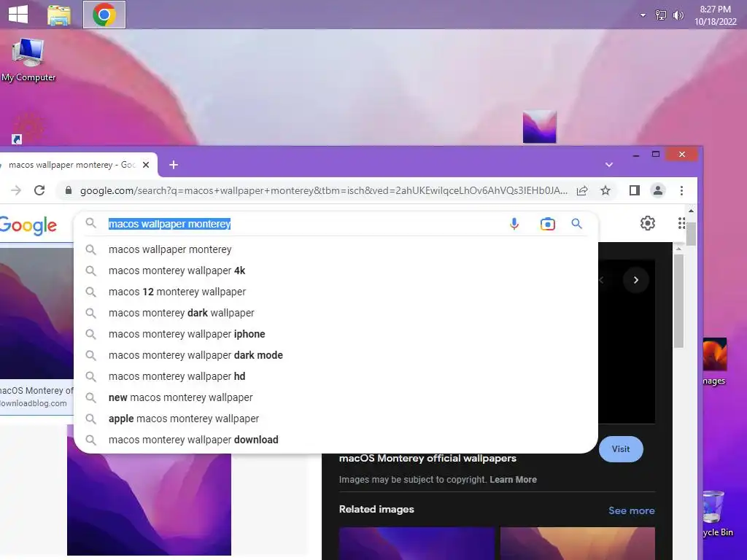Open Chrome side panel
This screenshot has width=747, height=560.
(x=634, y=190)
